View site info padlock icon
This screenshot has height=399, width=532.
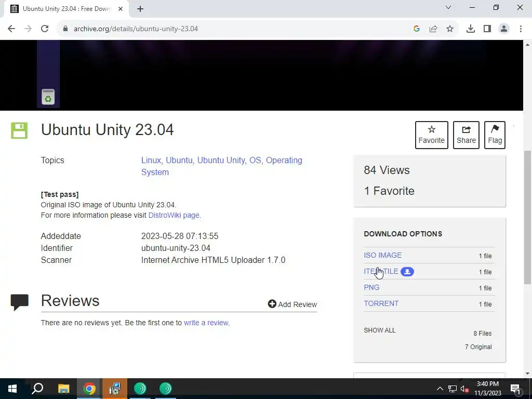65,29
